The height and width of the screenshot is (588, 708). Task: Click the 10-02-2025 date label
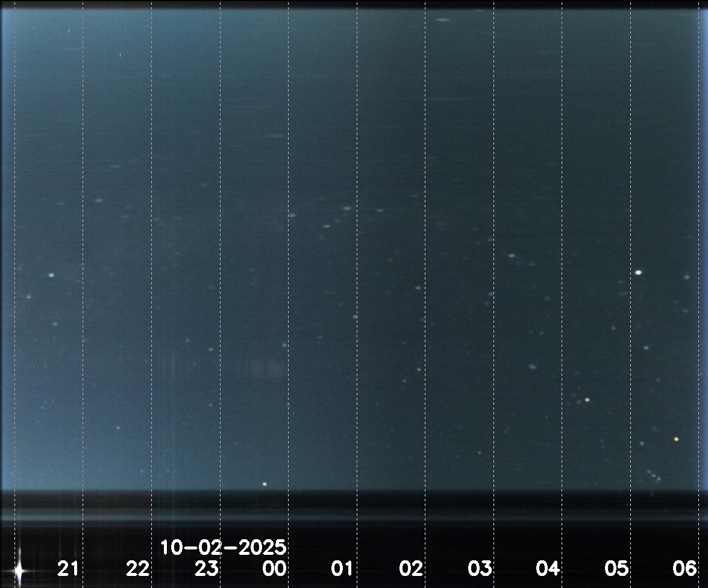tap(223, 548)
